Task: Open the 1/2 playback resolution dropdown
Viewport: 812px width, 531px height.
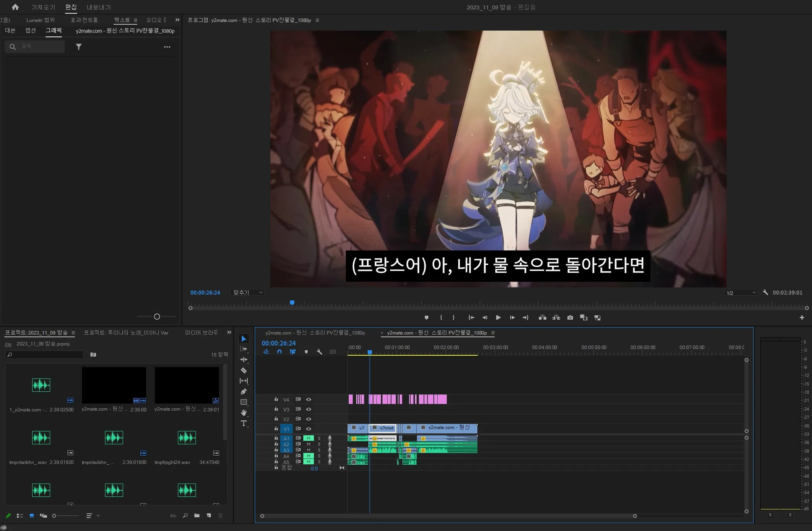Action: click(x=740, y=292)
